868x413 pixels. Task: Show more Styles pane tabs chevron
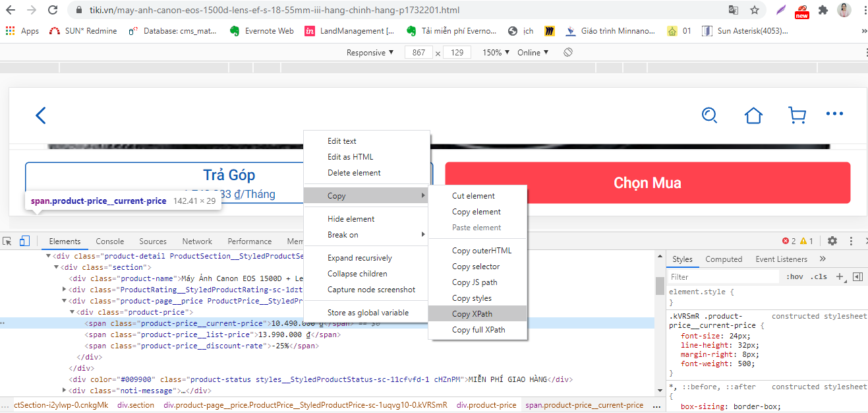823,259
